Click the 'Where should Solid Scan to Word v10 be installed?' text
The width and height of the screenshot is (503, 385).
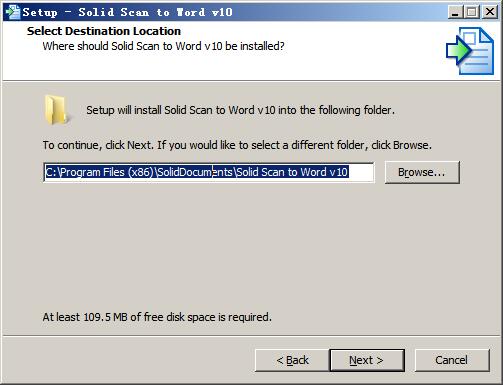coord(163,46)
